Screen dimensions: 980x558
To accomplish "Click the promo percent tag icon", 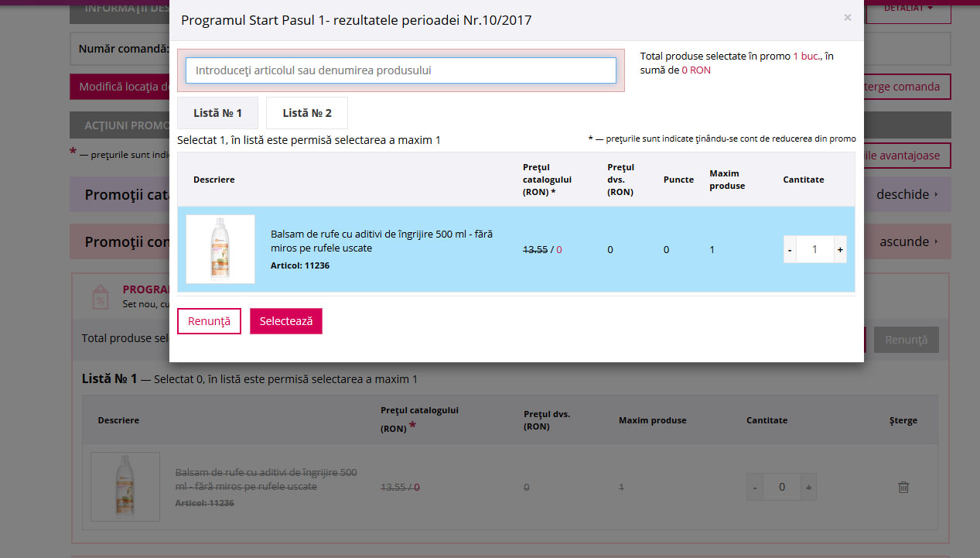I will tap(100, 297).
